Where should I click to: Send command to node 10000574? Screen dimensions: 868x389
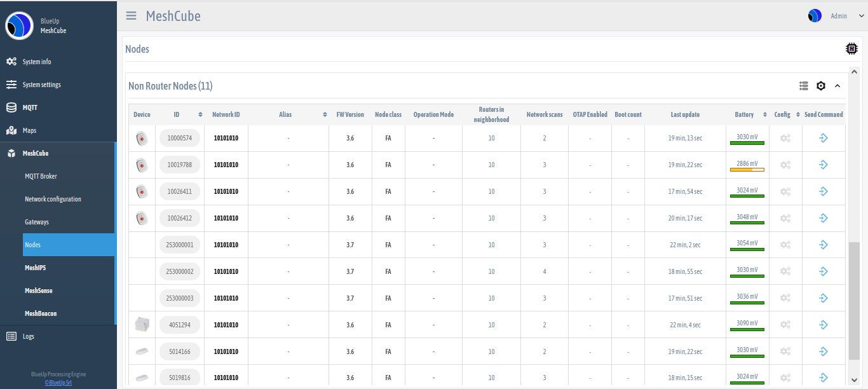tap(824, 138)
